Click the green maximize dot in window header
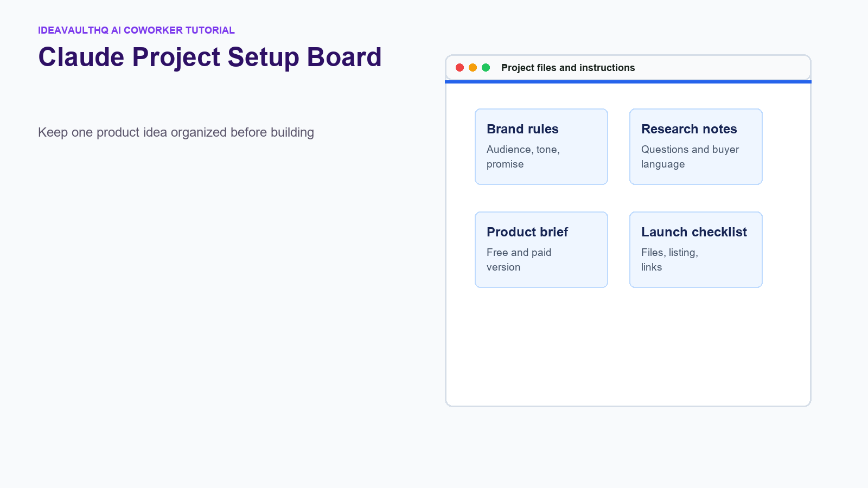This screenshot has width=868, height=488. point(486,68)
